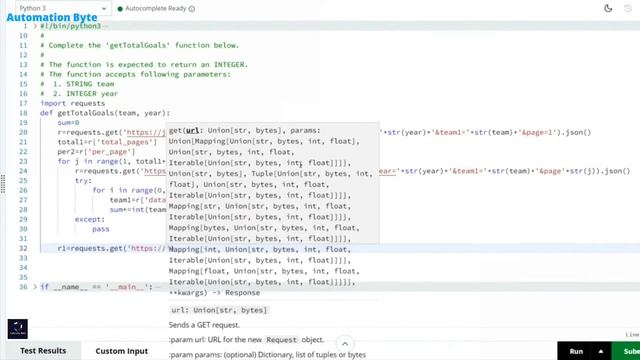Screen dimensions: 640x360
Task: Click the 'import requests' line
Action: 73,103
